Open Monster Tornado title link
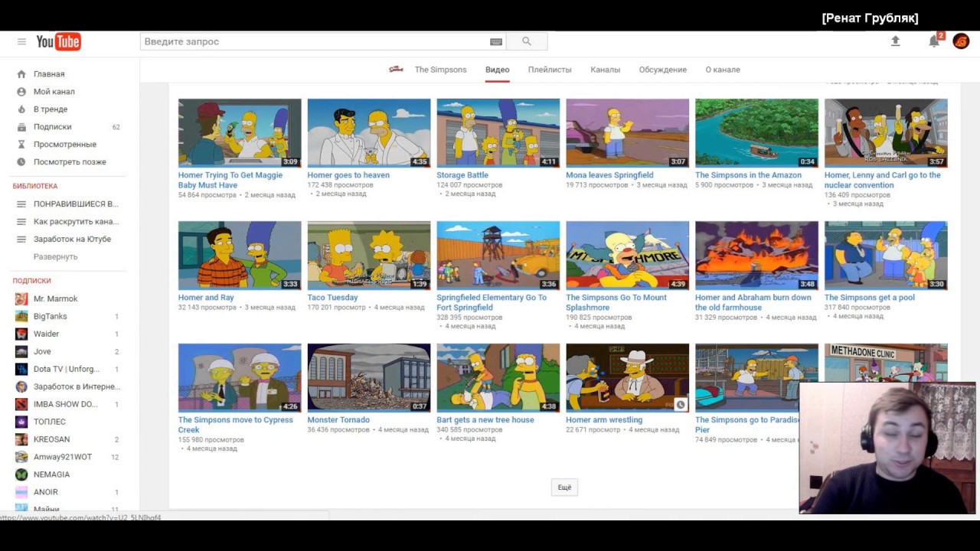Viewport: 980px width, 551px height. (x=338, y=420)
